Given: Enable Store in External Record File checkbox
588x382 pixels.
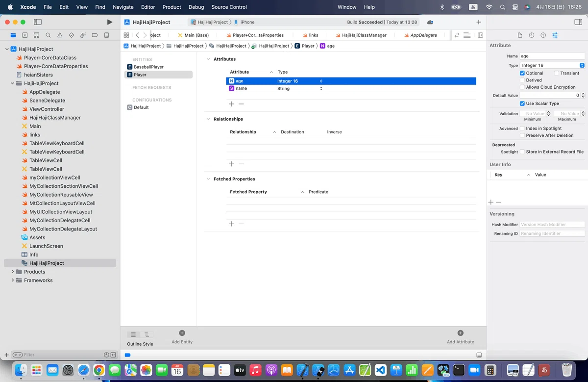Looking at the screenshot, I should [x=522, y=152].
